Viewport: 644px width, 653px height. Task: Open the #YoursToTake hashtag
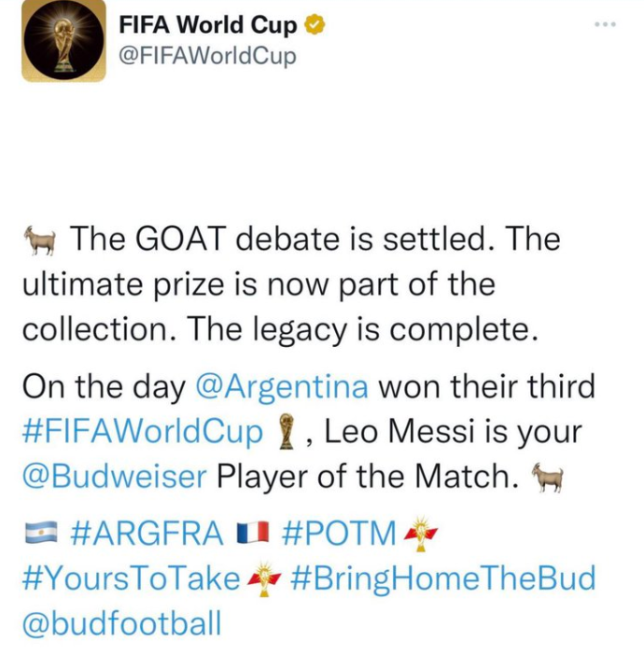(x=131, y=578)
